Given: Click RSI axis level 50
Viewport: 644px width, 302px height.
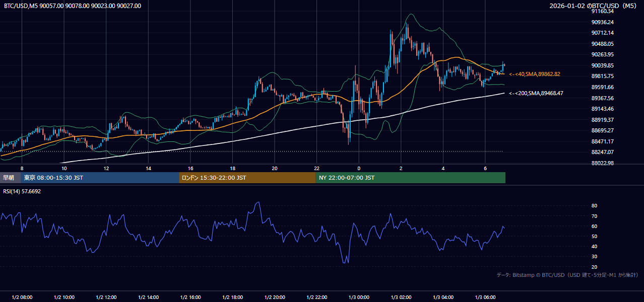Looking at the screenshot, I should (x=594, y=236).
